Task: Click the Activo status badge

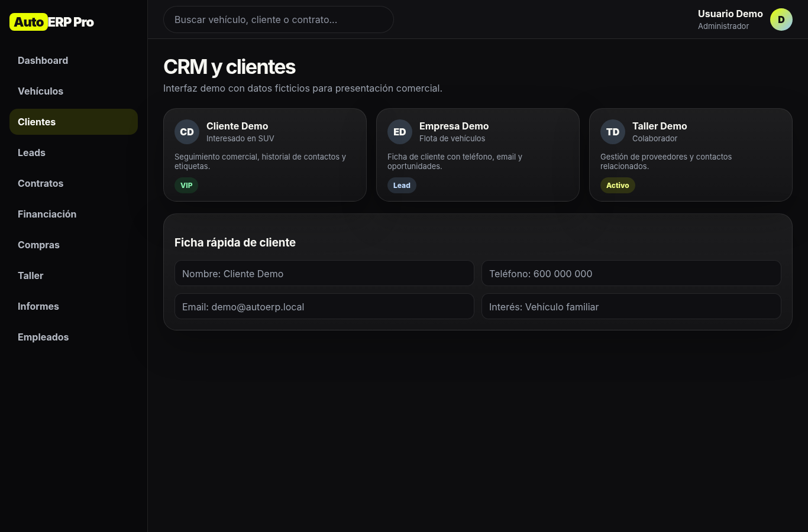Action: coord(618,185)
